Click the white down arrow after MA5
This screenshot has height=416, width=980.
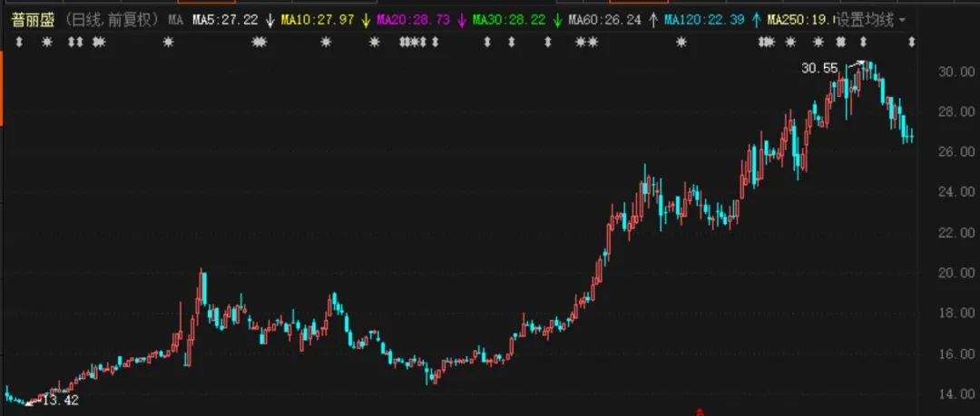click(x=269, y=21)
